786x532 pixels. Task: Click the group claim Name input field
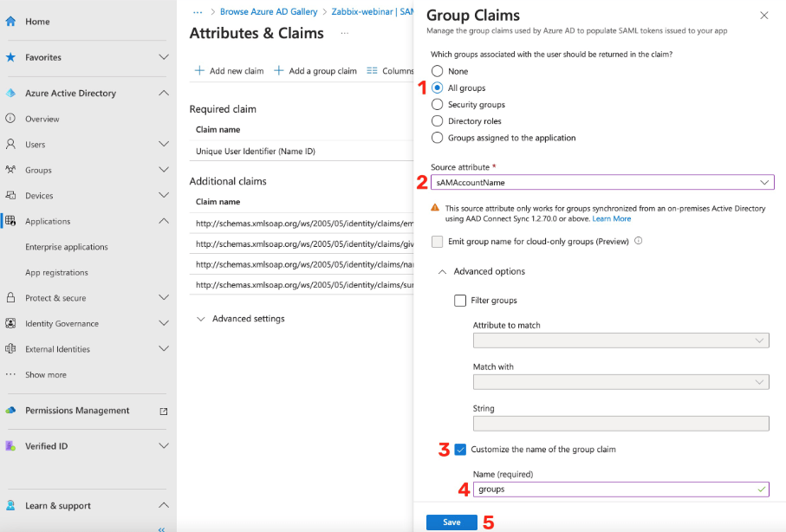tap(612, 490)
